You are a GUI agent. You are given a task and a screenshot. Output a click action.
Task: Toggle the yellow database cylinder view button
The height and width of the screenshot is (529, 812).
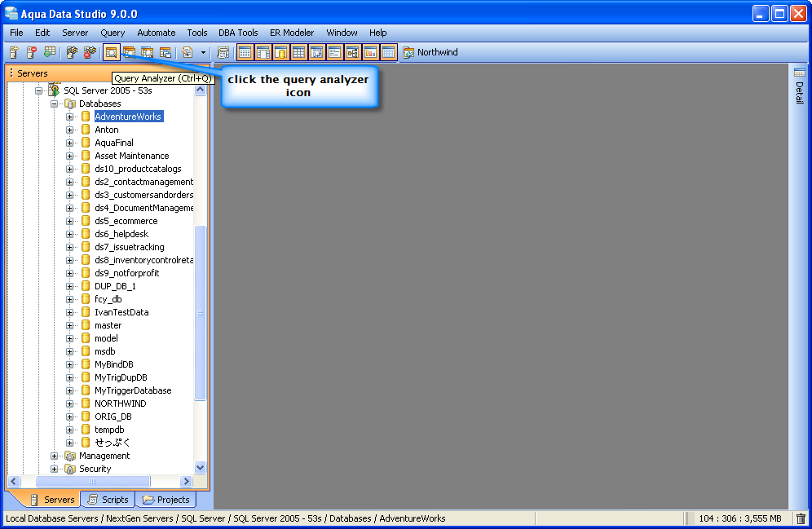point(280,52)
